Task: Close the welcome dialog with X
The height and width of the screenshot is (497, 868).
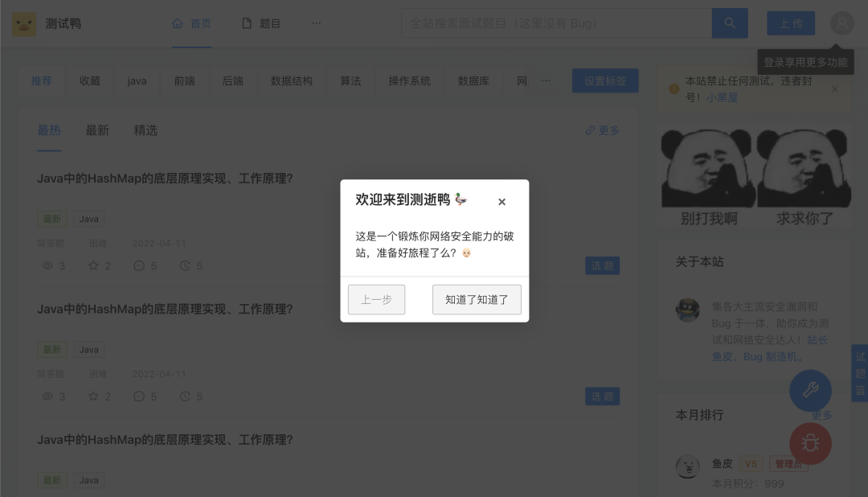Action: click(x=502, y=202)
